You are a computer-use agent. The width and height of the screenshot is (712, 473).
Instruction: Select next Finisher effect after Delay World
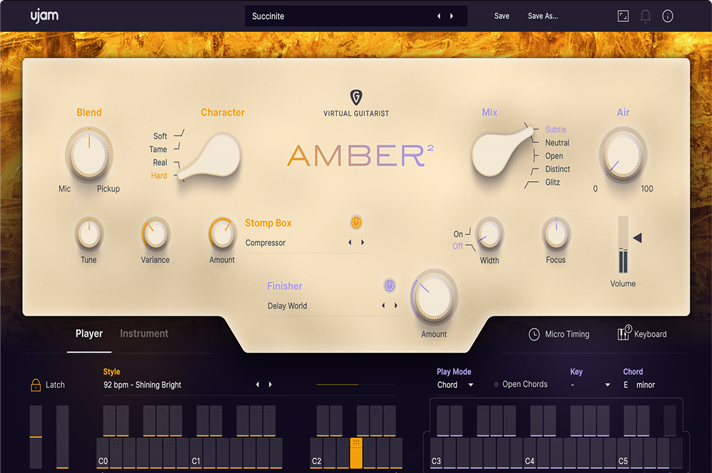point(396,305)
